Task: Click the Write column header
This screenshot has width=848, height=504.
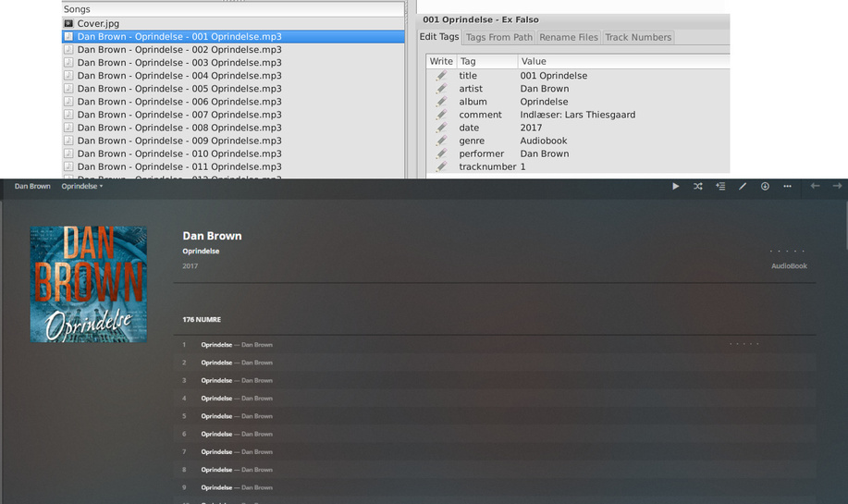Action: 441,61
